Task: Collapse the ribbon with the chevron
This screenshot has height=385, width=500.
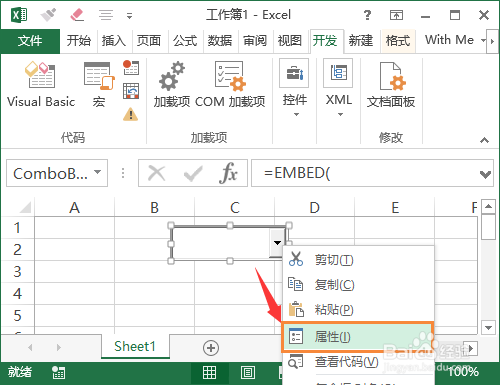Action: (x=484, y=140)
